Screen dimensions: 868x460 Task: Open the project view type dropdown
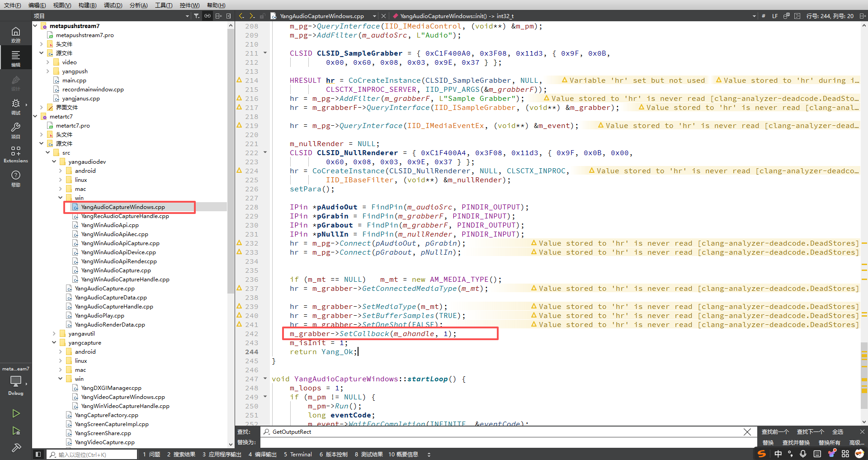coord(187,16)
